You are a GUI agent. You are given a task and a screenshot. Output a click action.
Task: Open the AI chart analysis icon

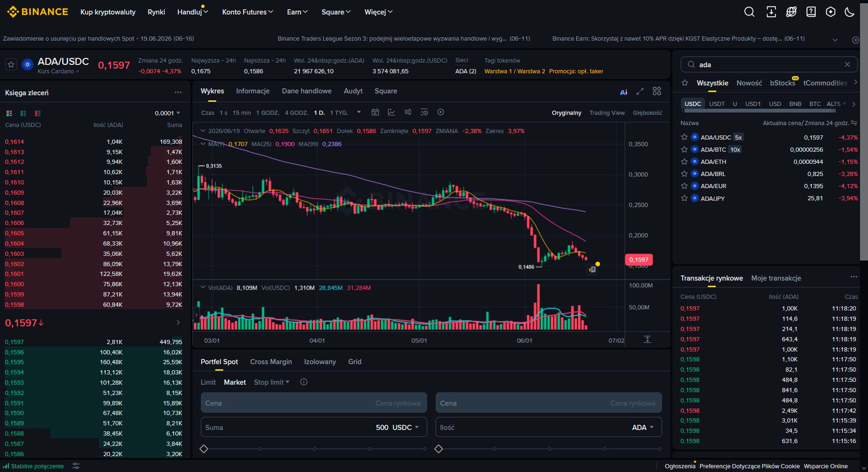[623, 92]
